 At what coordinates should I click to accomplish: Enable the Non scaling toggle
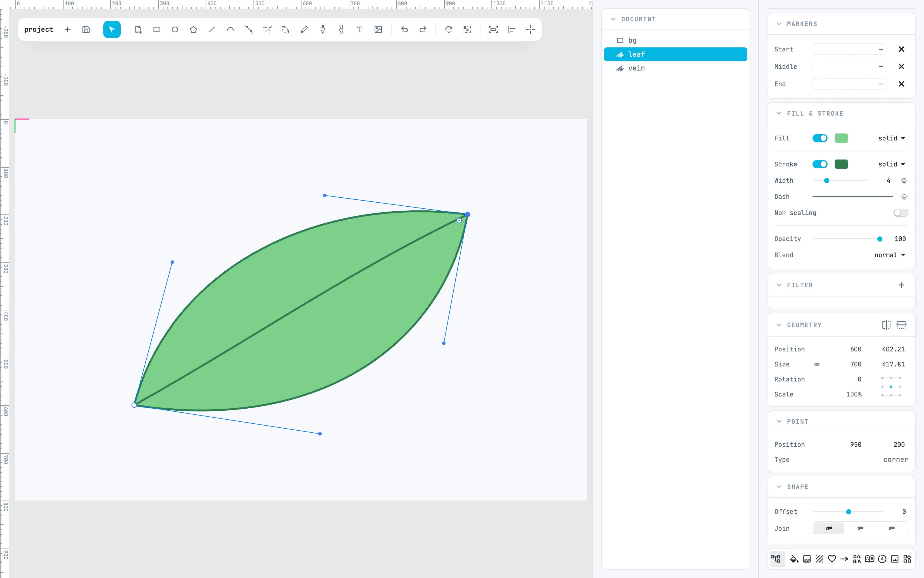point(901,212)
